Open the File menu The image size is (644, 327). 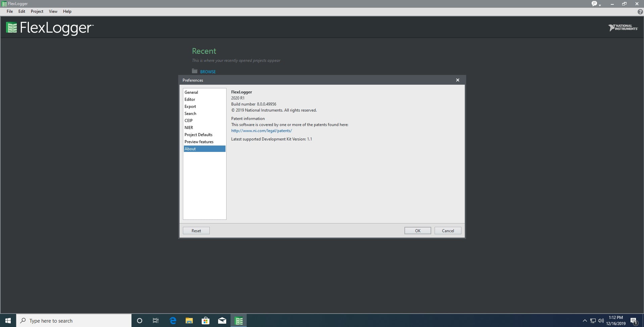(10, 11)
